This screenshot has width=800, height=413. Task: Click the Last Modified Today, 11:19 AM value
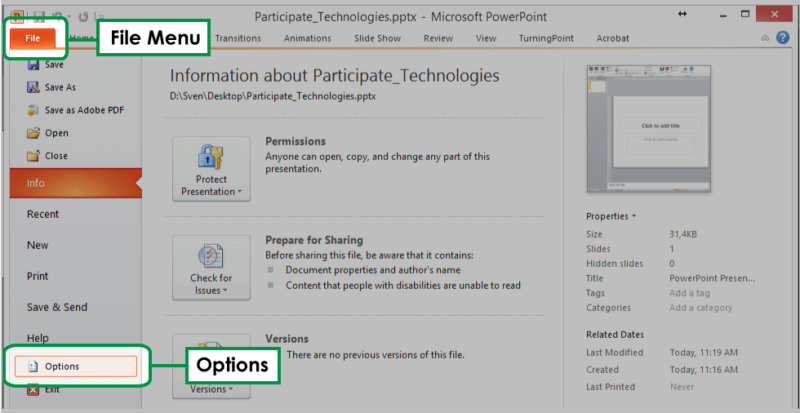(x=704, y=353)
